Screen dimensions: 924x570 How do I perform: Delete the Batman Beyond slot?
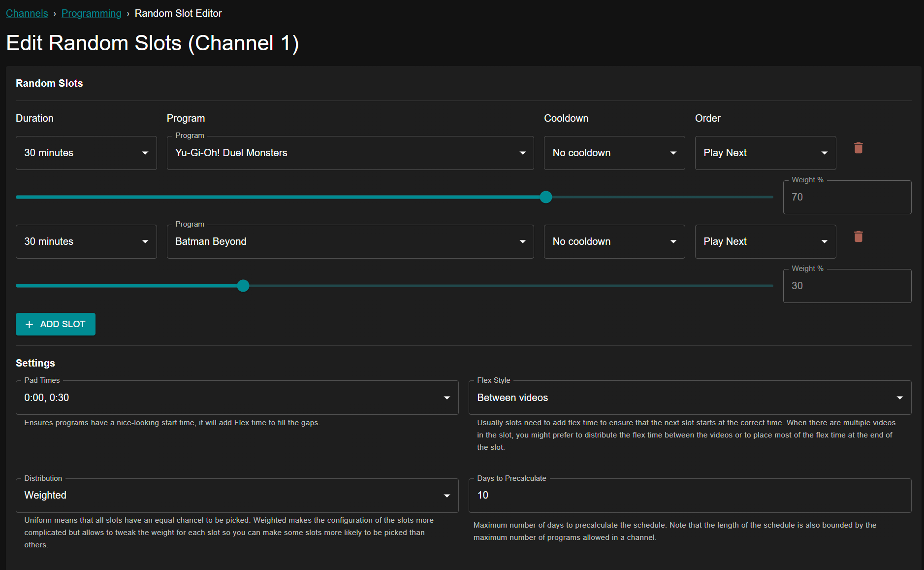tap(858, 236)
